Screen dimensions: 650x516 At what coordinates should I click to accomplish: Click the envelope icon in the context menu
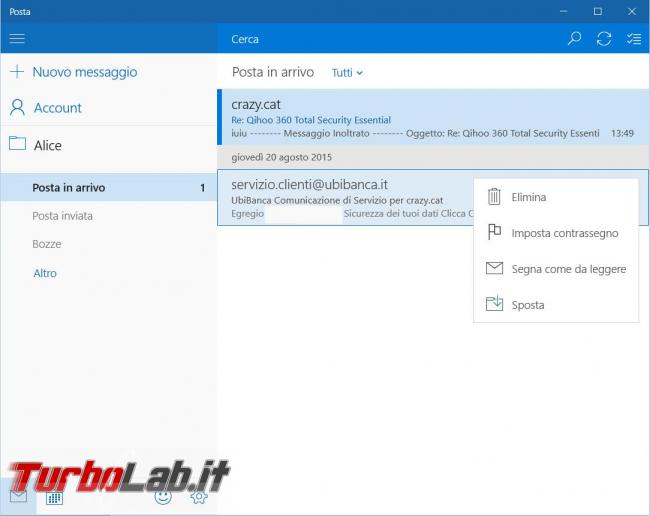[494, 268]
